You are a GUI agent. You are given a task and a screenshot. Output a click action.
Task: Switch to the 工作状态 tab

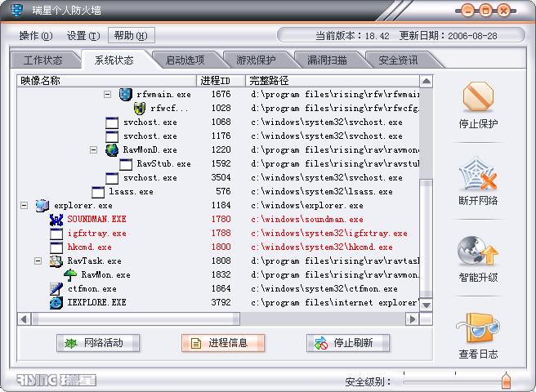43,60
